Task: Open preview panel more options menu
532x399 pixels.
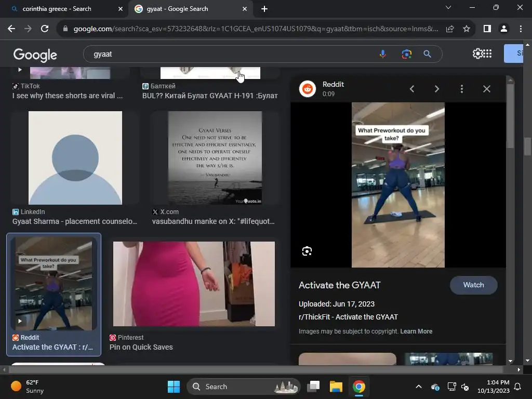Action: coord(462,89)
